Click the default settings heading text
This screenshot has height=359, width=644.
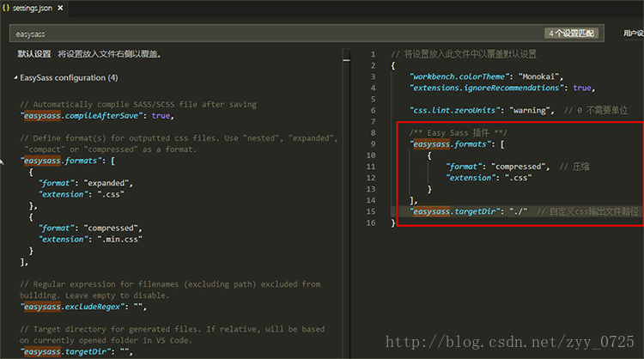34,54
